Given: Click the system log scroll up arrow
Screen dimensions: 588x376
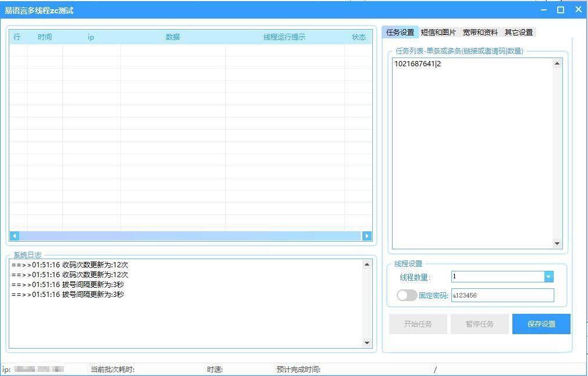Looking at the screenshot, I should coord(367,264).
